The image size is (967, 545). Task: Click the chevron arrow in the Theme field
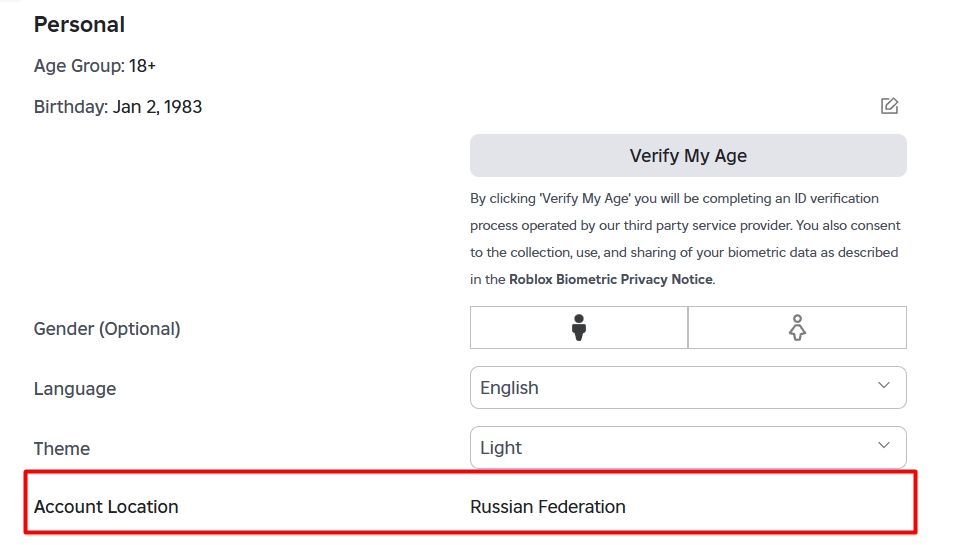(x=884, y=445)
